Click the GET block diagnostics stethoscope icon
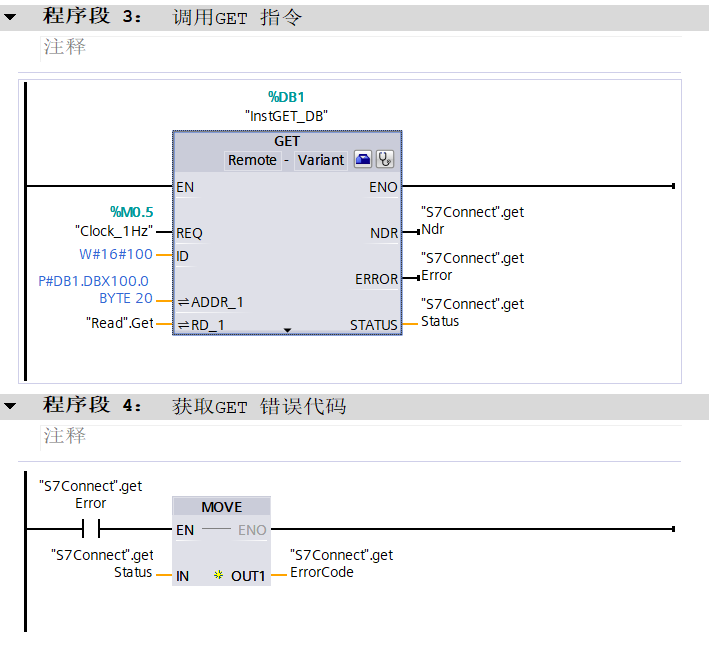 coord(385,160)
